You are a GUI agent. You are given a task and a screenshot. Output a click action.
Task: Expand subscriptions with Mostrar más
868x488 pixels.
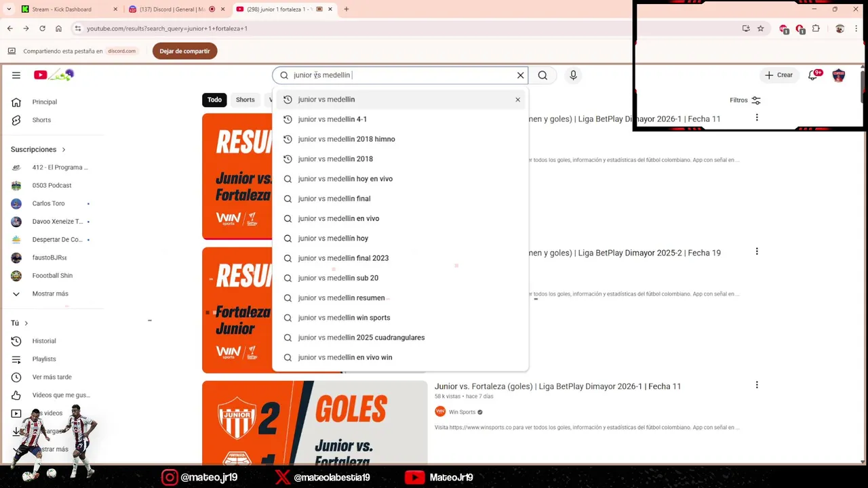[51, 293]
